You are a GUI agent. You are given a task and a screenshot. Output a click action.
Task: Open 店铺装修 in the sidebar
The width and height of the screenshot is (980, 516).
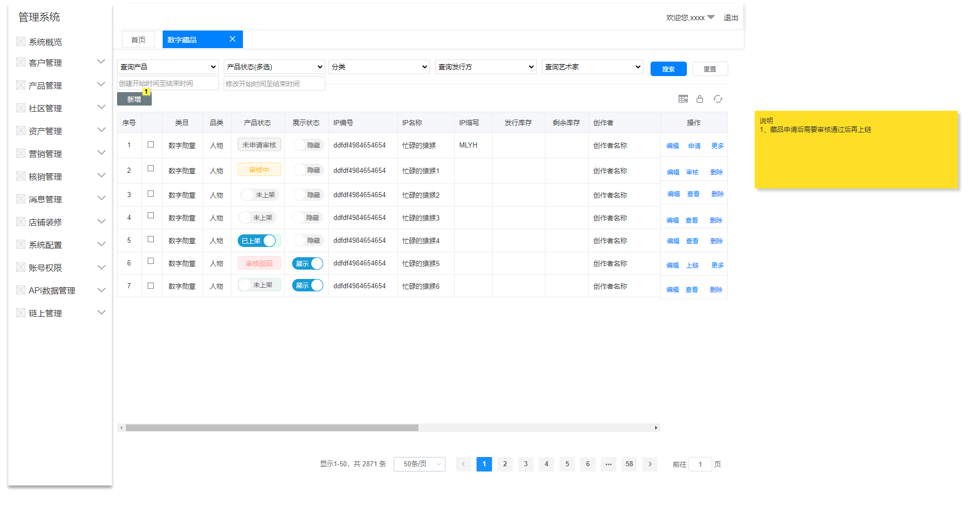coord(45,222)
